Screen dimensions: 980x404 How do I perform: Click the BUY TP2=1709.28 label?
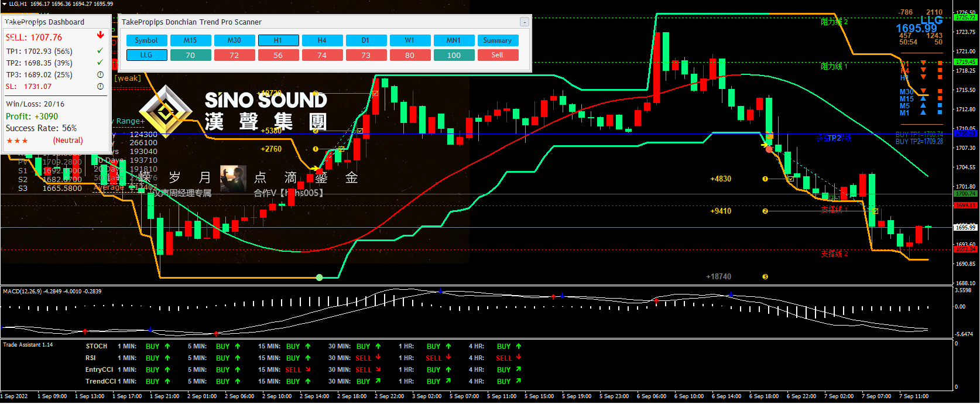click(919, 142)
